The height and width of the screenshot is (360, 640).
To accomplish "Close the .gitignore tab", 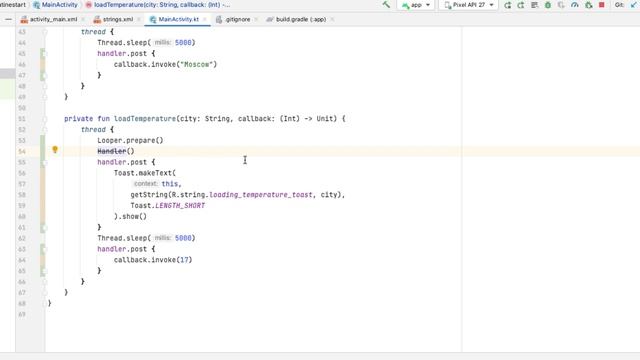I will point(256,19).
